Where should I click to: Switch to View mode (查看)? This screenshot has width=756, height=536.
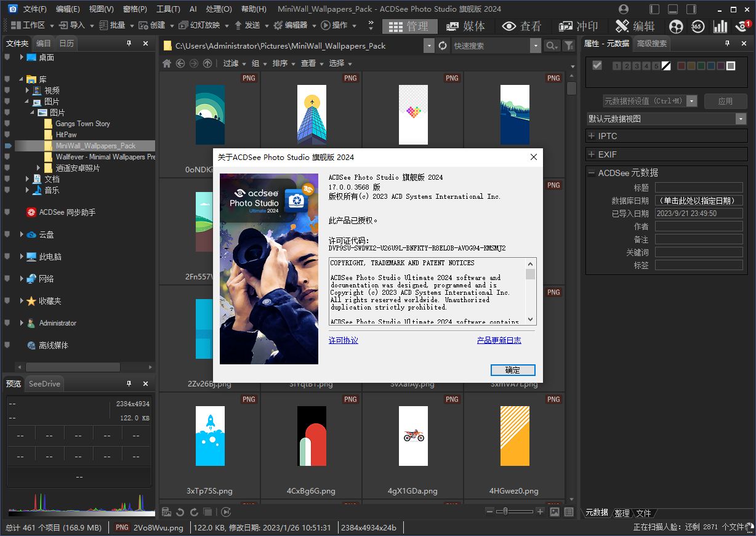pos(522,26)
